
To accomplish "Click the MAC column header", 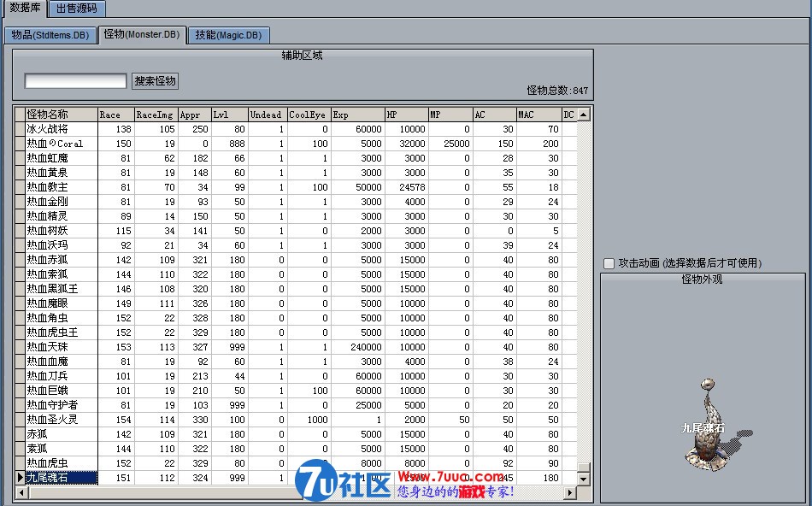I will pos(538,115).
